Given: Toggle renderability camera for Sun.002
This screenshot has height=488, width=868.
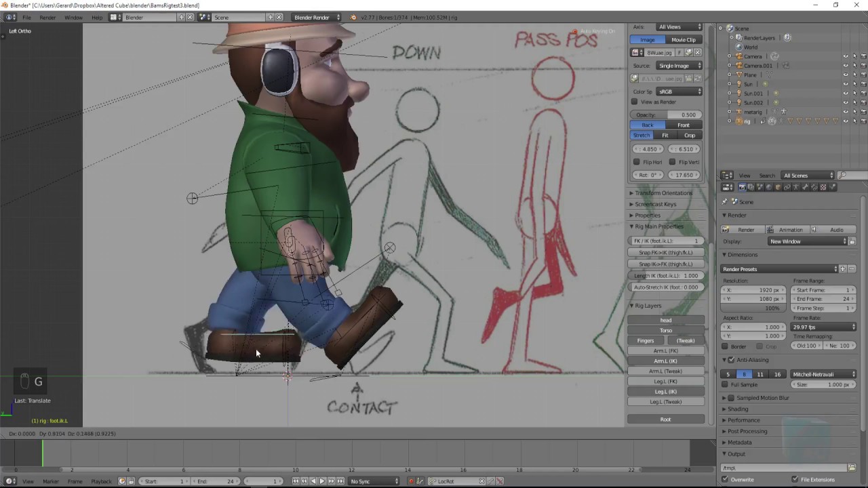Looking at the screenshot, I should [x=863, y=103].
